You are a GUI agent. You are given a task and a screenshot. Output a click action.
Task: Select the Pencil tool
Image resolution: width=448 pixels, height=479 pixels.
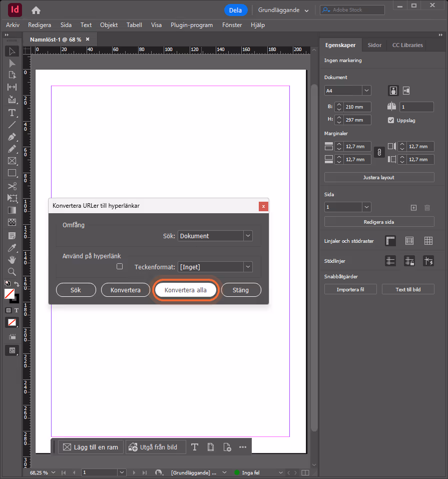pos(12,149)
